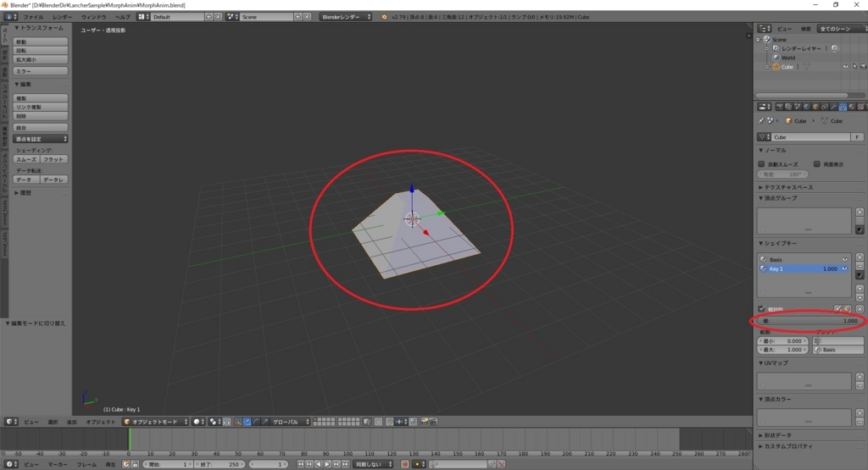Add a new vertex group
The height and width of the screenshot is (470, 868).
pyautogui.click(x=860, y=212)
